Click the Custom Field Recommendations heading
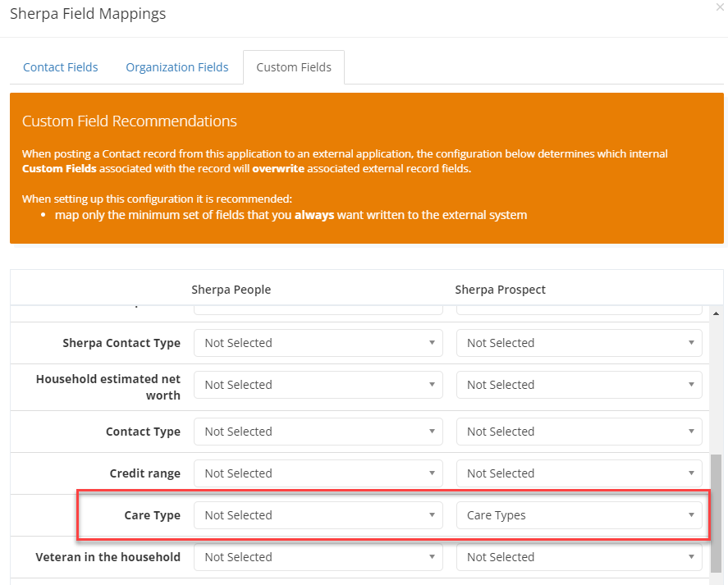 pos(130,121)
